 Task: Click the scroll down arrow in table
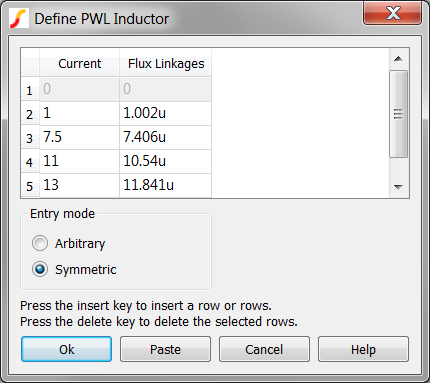(x=398, y=187)
